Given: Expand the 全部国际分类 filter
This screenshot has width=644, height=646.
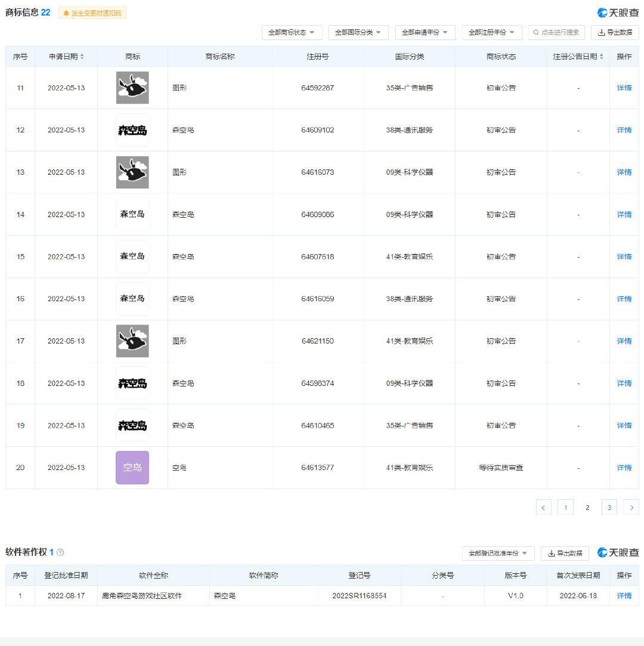Looking at the screenshot, I should [x=358, y=32].
